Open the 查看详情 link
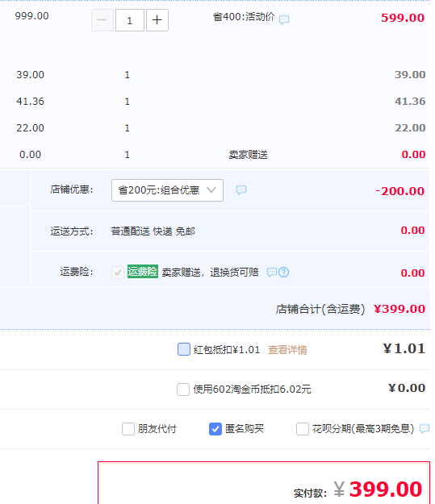Image resolution: width=435 pixels, height=504 pixels. point(287,350)
